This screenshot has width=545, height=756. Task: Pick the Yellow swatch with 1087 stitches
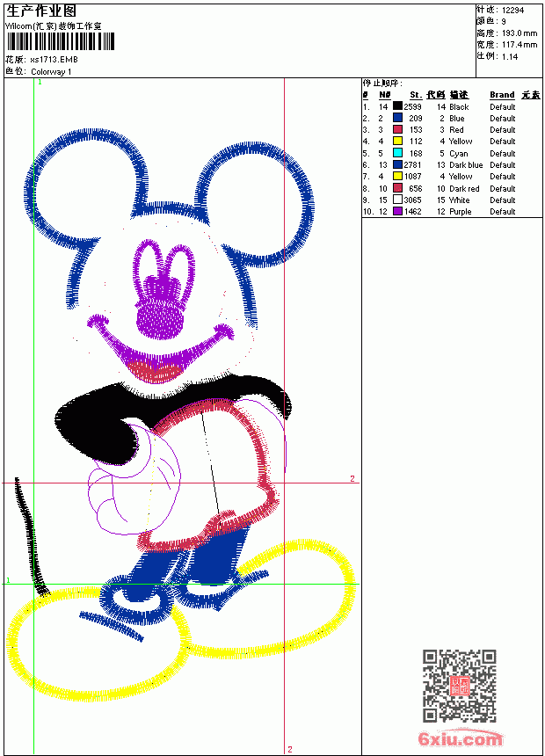point(397,176)
